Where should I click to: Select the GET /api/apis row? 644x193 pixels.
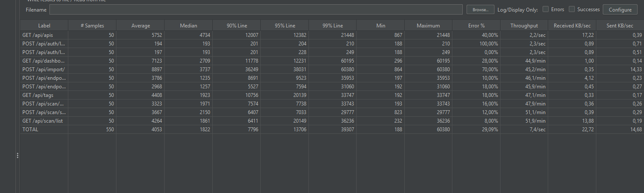[44, 35]
